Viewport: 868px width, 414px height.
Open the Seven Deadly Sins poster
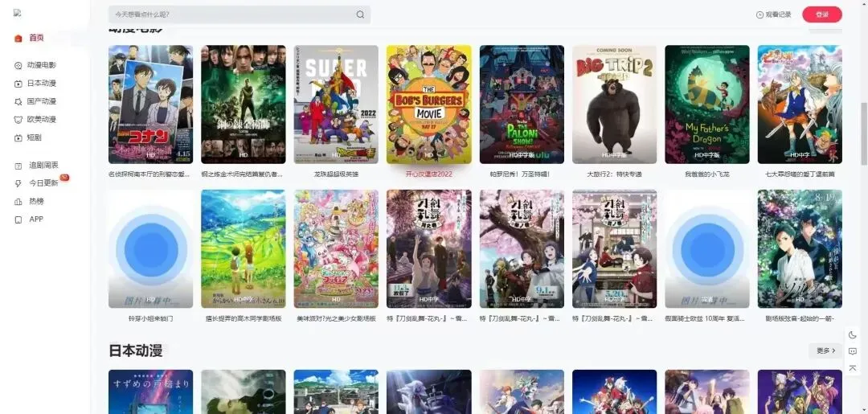[800, 105]
